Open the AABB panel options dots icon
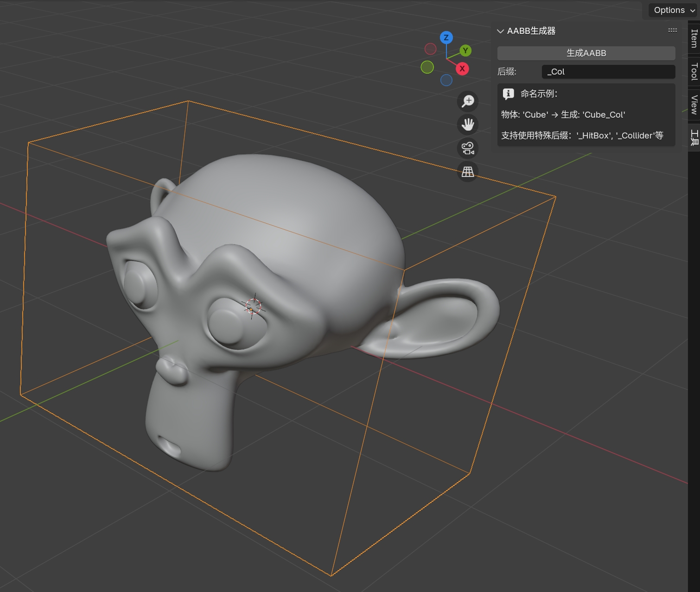Image resolution: width=700 pixels, height=592 pixels. 672,30
